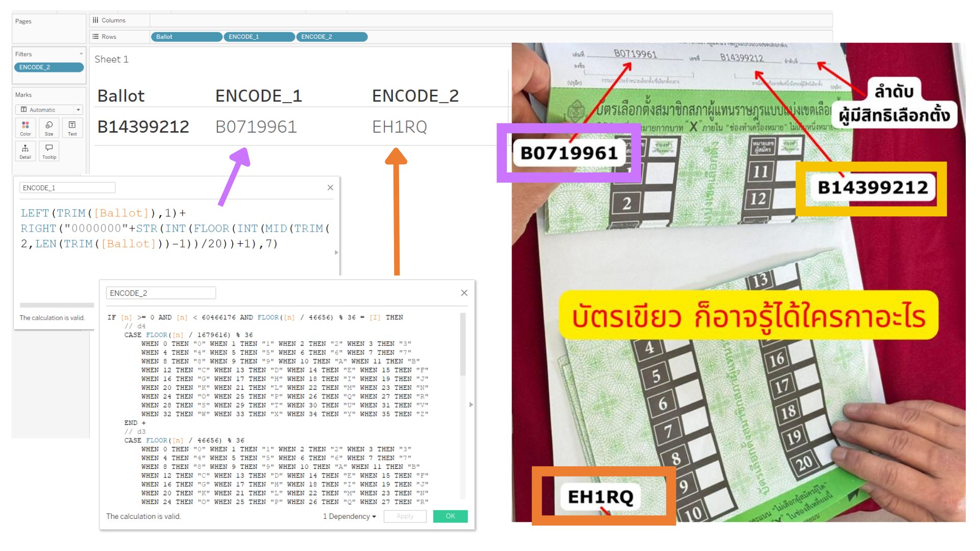Click the ENCODE_1 editor horizontal scrollbar
The height and width of the screenshot is (551, 980).
pos(57,305)
